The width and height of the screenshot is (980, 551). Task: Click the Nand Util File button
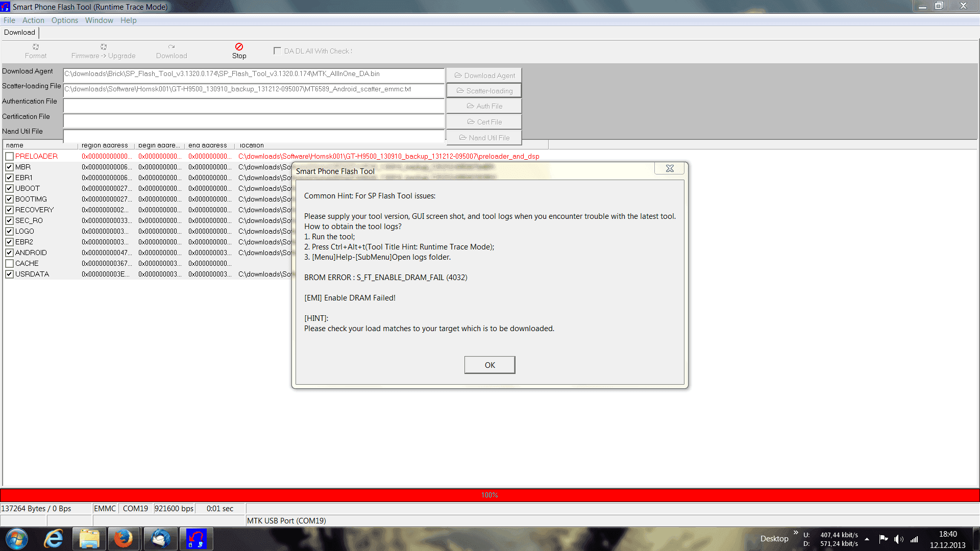(x=484, y=138)
